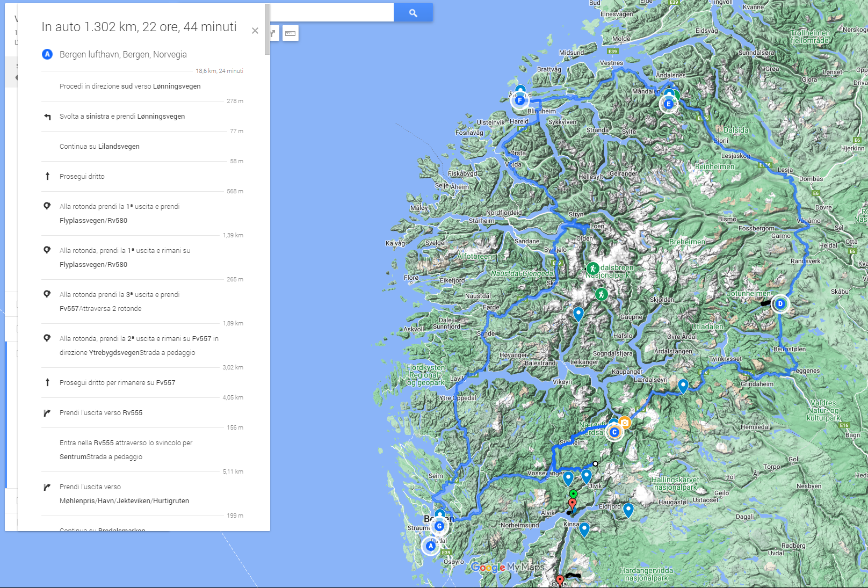Select waypoint G marker near Bergen
The height and width of the screenshot is (588, 868).
439,526
